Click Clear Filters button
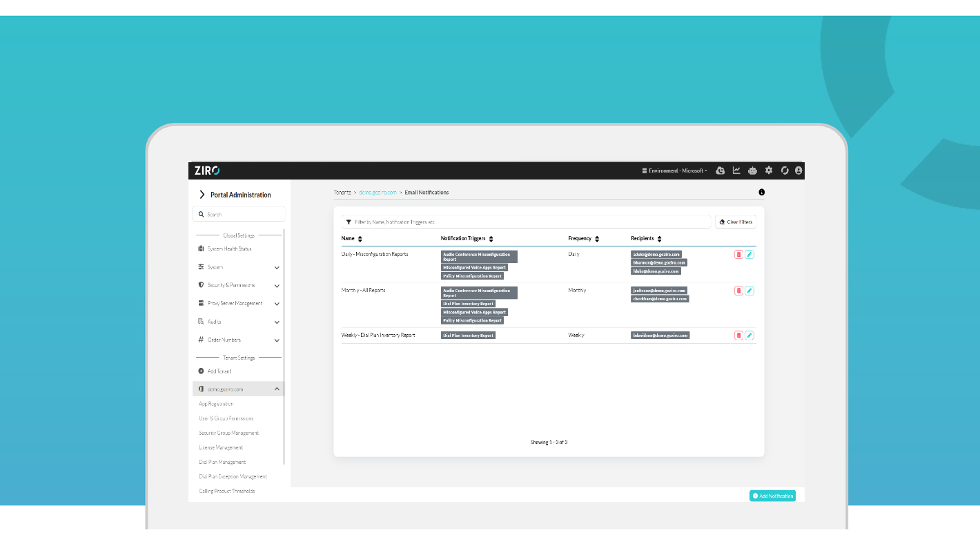 point(736,222)
